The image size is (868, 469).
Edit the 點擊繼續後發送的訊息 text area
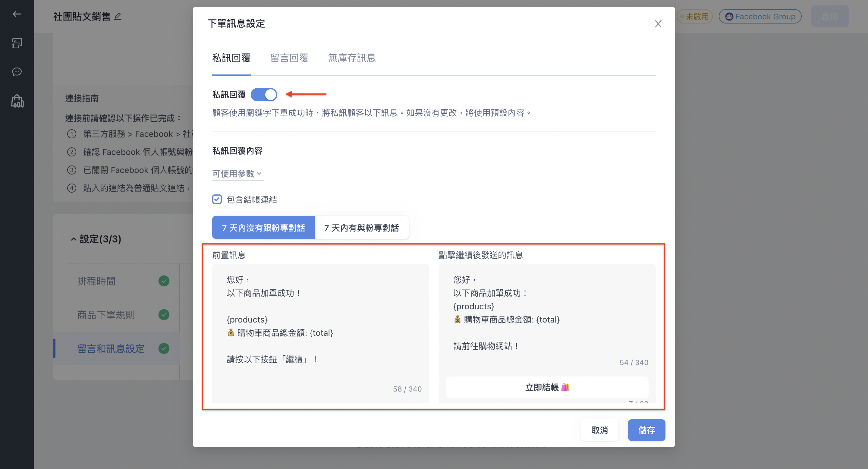click(x=547, y=313)
